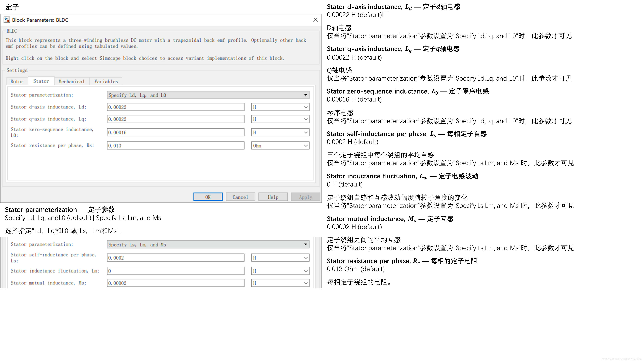This screenshot has width=644, height=362.
Task: Click the Help button
Action: 273,197
